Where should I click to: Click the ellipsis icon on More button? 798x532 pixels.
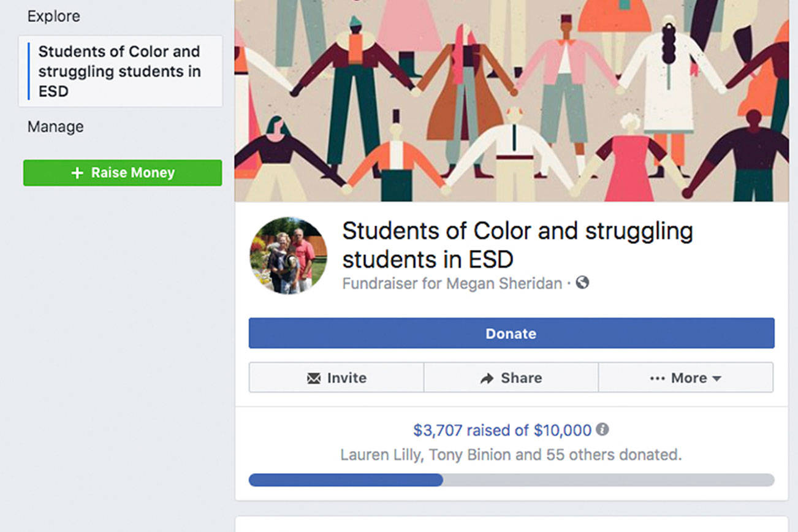pyautogui.click(x=657, y=378)
